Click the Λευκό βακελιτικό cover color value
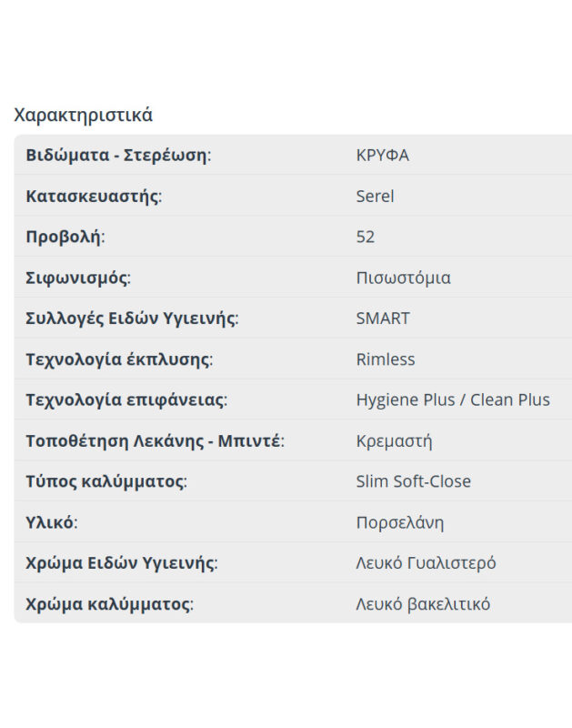This screenshot has width=572, height=728. coord(423,604)
